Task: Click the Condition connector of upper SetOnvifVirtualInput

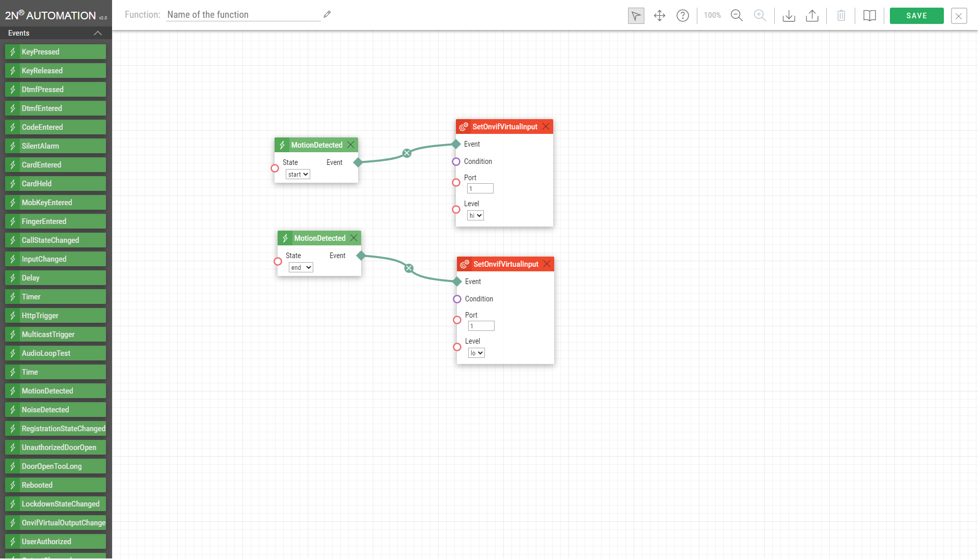Action: (x=456, y=162)
